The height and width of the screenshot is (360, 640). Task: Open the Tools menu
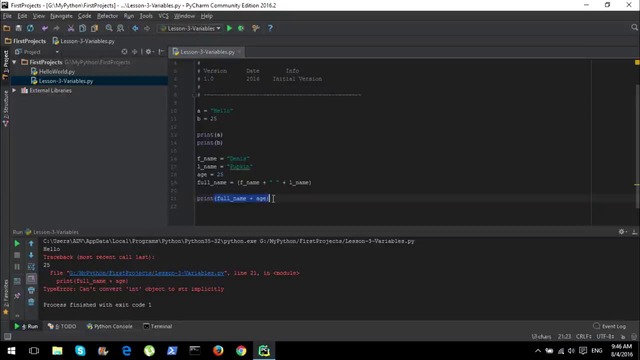pos(146,16)
